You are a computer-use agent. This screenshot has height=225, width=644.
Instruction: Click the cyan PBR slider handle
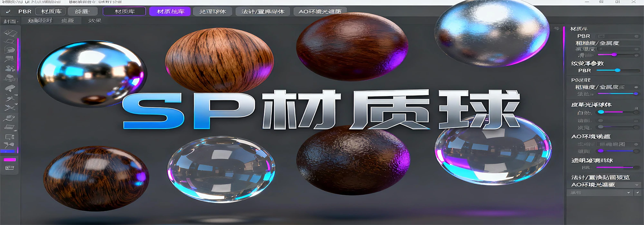pos(617,70)
